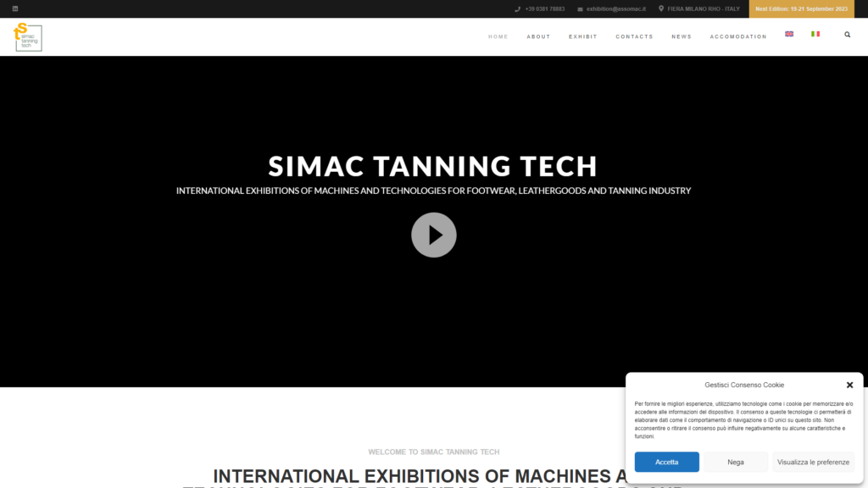Image resolution: width=868 pixels, height=488 pixels.
Task: Click the hero subtitle about footwear and leathergoods
Action: coord(433,191)
